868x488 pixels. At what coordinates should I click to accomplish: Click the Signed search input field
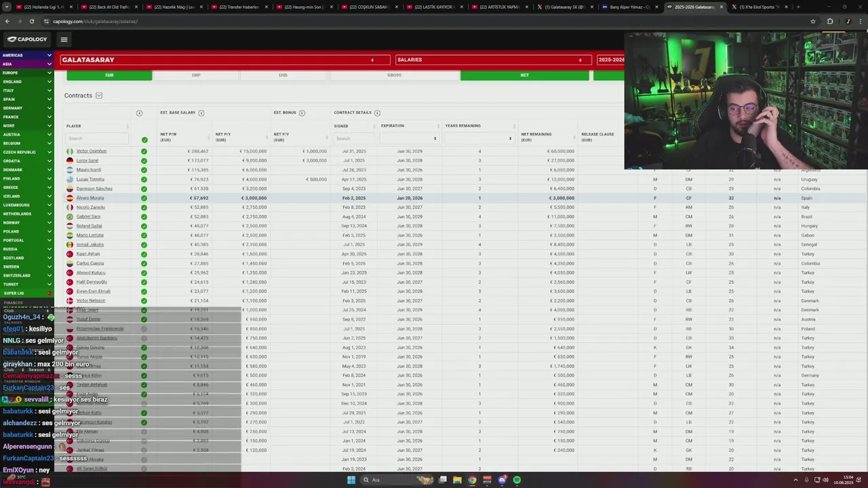tap(353, 138)
